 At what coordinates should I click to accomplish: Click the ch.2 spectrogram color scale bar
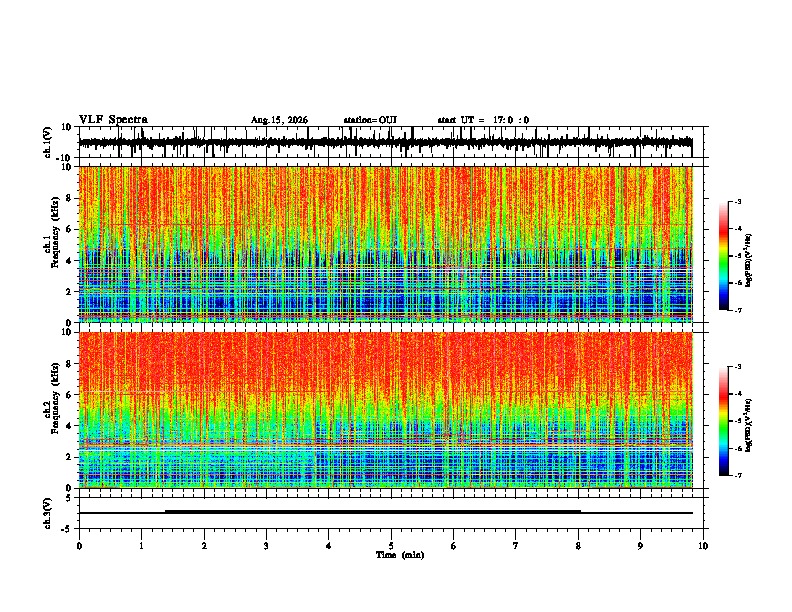tap(724, 421)
